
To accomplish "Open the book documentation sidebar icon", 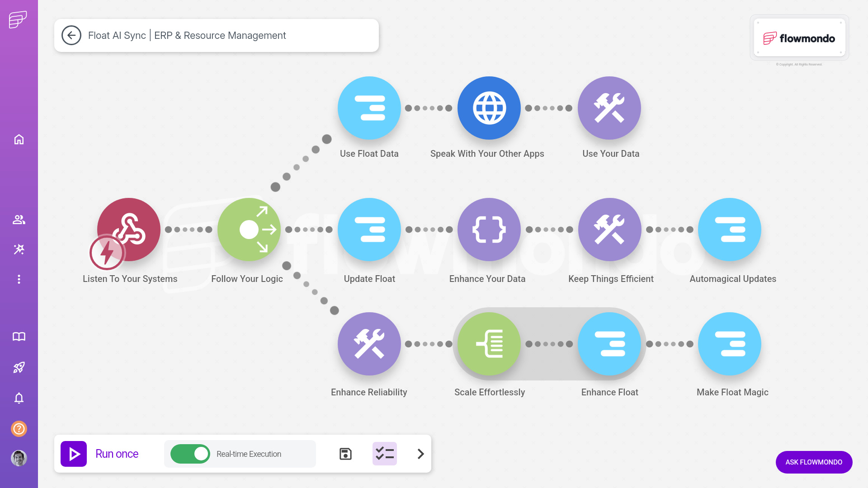I will tap(19, 337).
